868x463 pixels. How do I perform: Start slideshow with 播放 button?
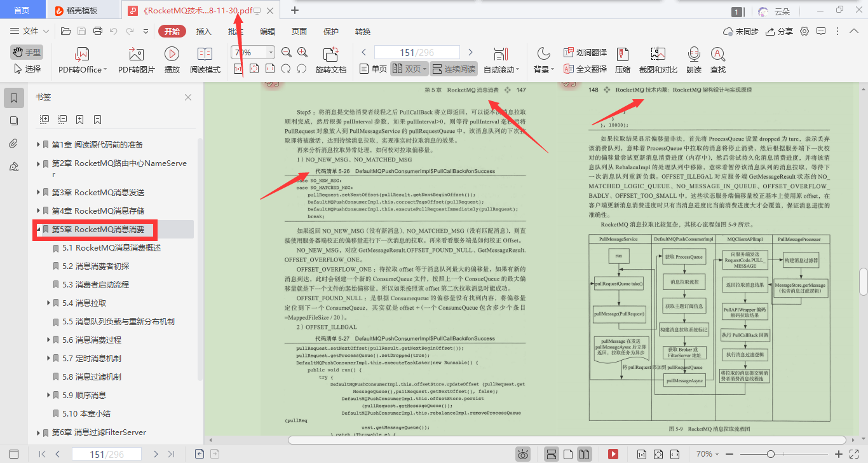172,60
